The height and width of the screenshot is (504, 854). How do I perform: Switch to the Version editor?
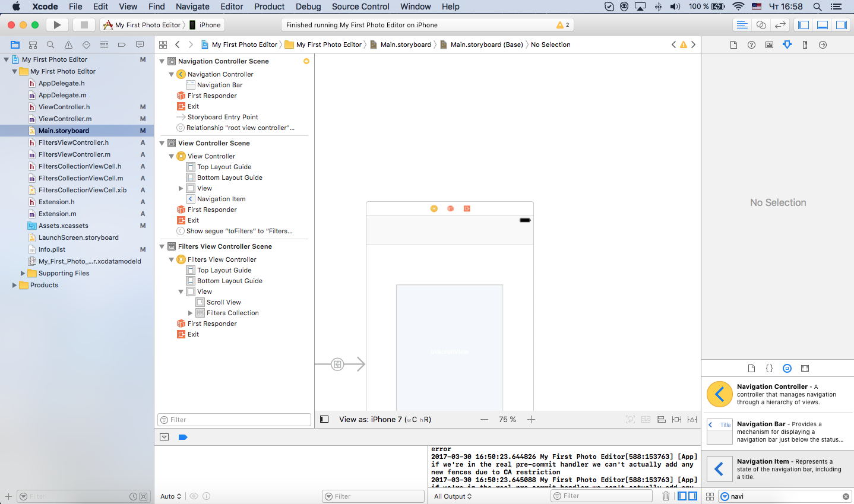tap(780, 25)
